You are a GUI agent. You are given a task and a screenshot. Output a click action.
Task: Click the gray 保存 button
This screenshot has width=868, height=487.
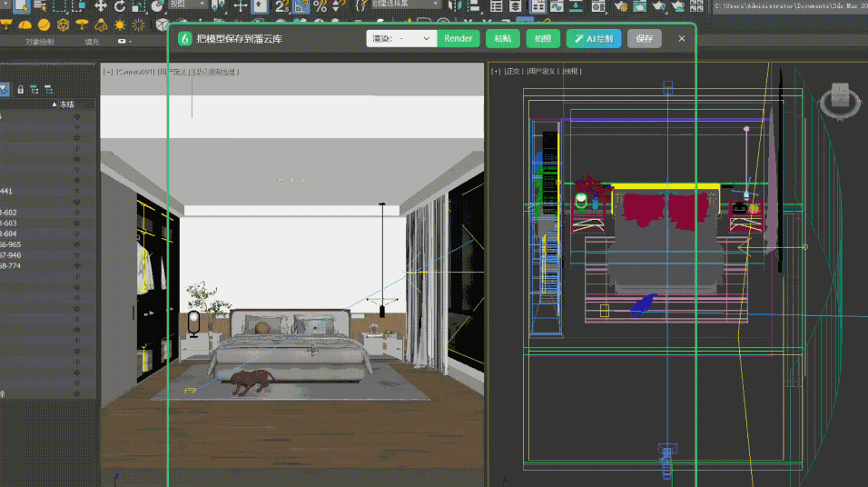tap(645, 39)
